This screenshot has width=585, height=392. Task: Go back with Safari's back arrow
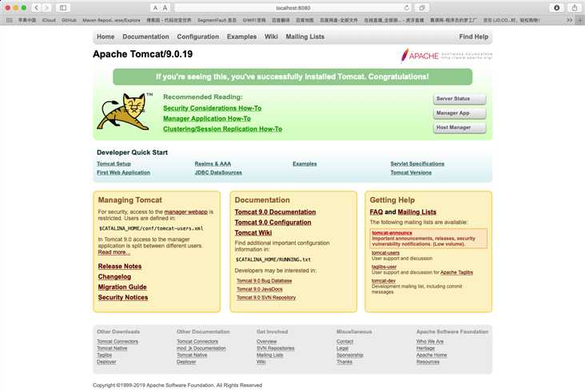click(36, 7)
